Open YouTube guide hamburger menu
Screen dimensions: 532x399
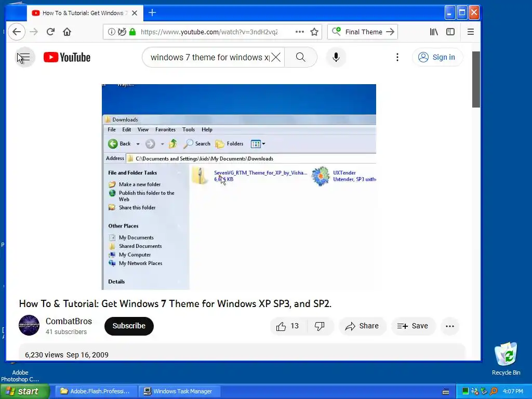coord(24,57)
